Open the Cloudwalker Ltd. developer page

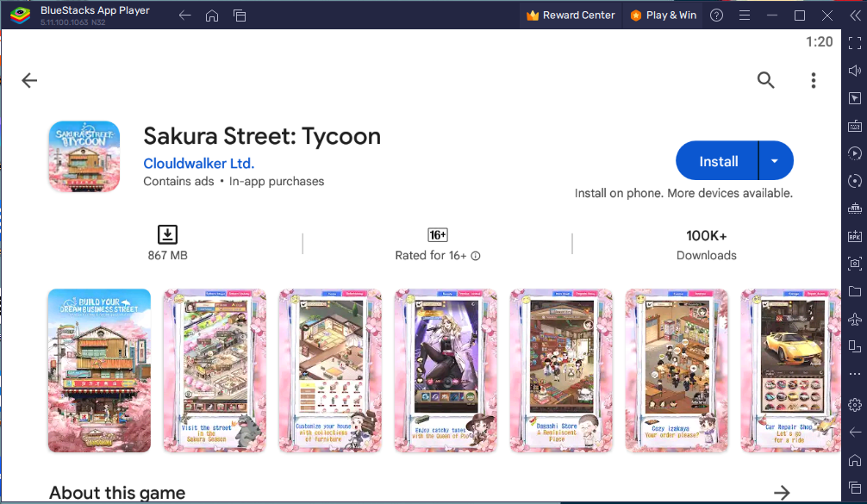(198, 164)
